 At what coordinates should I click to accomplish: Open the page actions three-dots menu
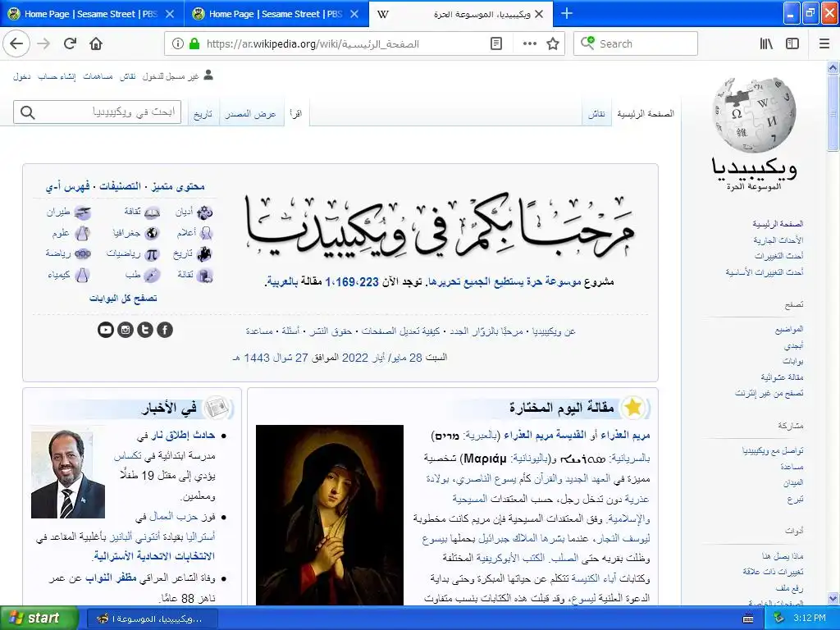tap(529, 43)
